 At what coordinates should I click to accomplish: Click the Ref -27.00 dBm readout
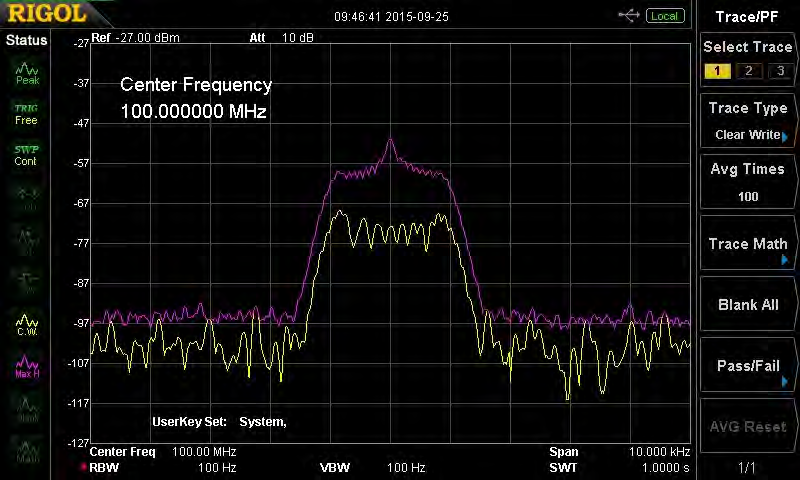tap(135, 38)
